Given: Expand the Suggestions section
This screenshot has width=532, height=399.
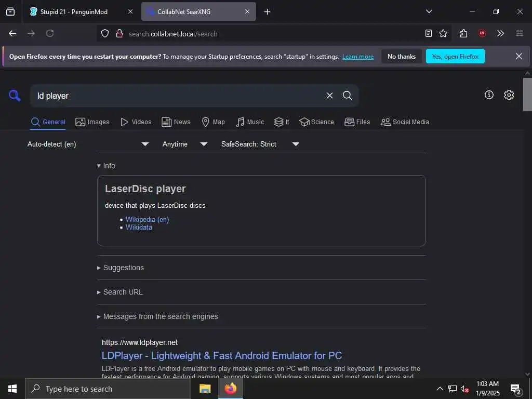Looking at the screenshot, I should click(121, 268).
